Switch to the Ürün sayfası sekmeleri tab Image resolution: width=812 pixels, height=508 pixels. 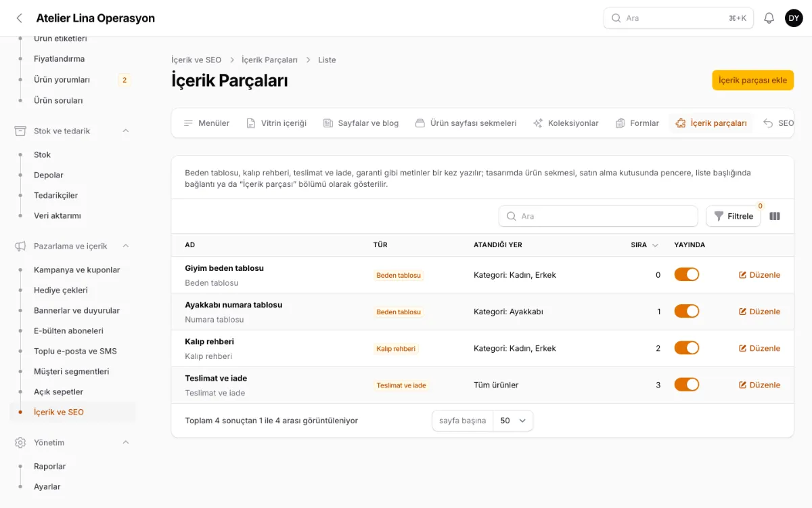pos(466,123)
